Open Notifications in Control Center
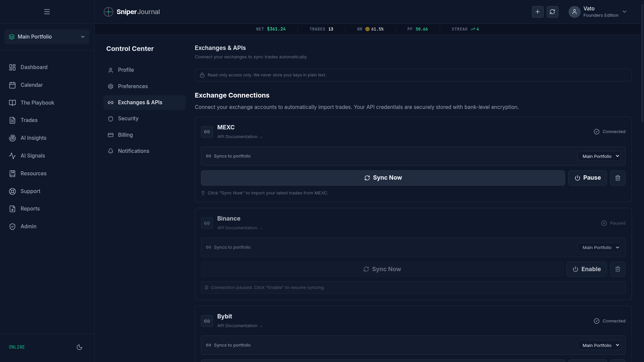Screen dimensions: 644x362 click(144, 151)
